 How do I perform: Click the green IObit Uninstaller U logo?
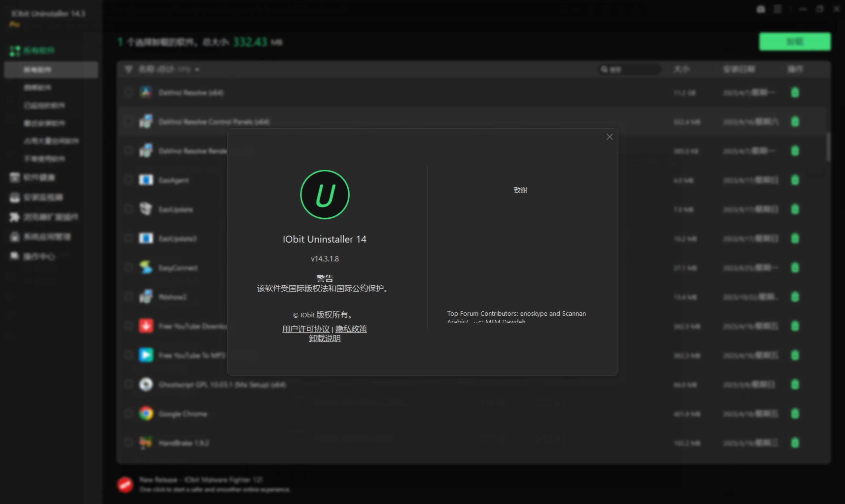(x=325, y=195)
